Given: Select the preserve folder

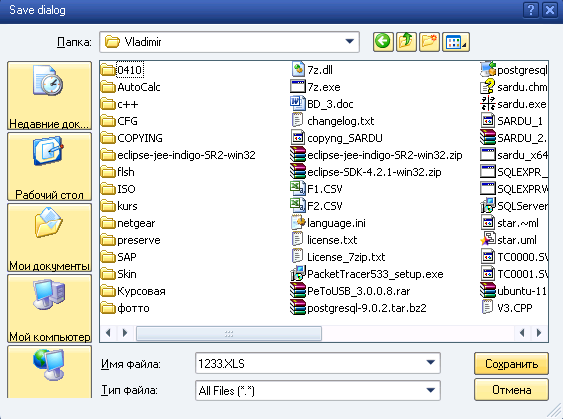Looking at the screenshot, I should click(130, 240).
